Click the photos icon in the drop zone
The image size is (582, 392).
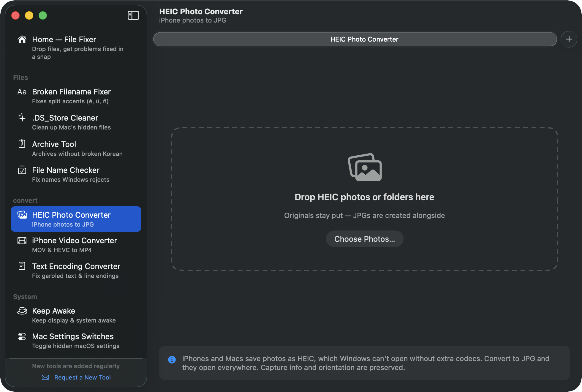tap(365, 167)
